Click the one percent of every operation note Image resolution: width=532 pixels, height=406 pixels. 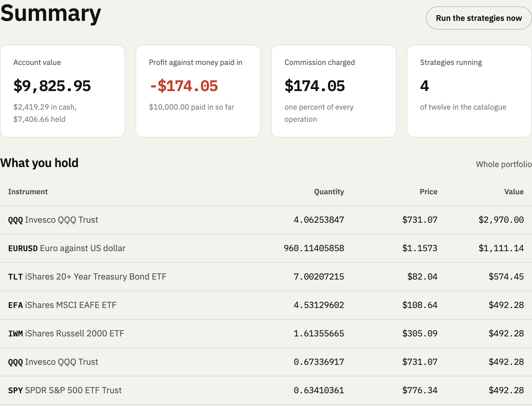319,113
